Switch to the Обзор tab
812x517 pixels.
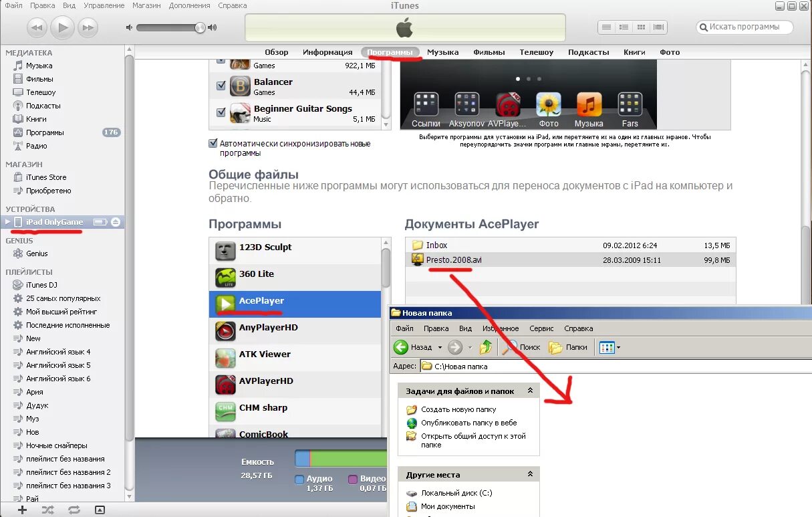(x=276, y=52)
